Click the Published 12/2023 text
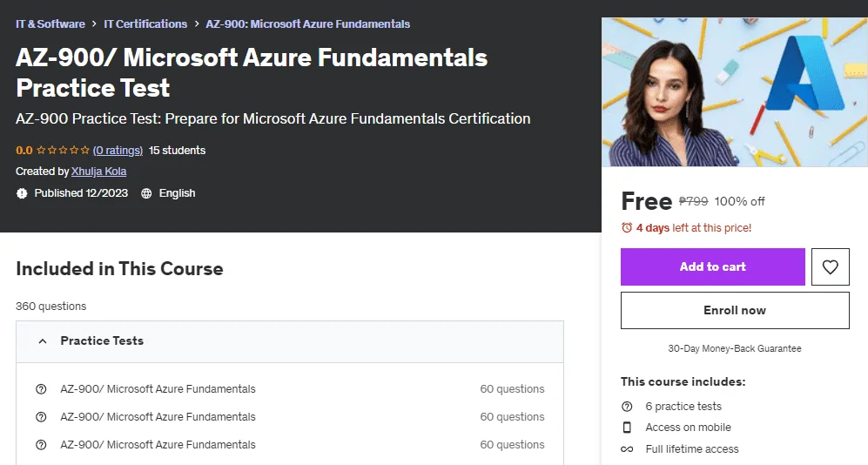This screenshot has height=465, width=868. click(x=81, y=193)
